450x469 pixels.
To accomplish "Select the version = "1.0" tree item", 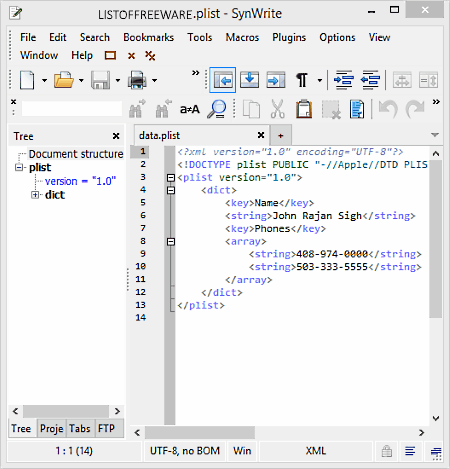I will 80,181.
